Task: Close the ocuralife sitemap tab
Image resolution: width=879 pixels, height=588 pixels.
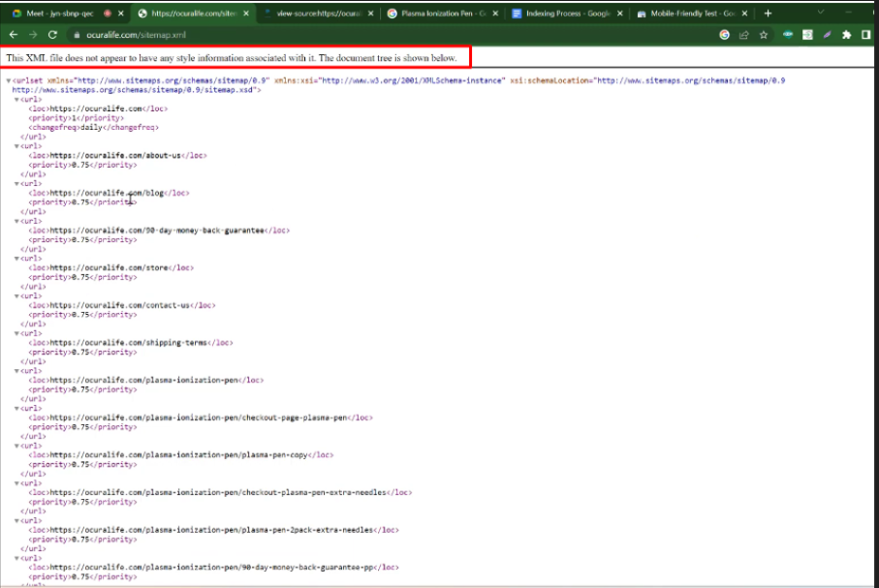Action: pyautogui.click(x=246, y=13)
